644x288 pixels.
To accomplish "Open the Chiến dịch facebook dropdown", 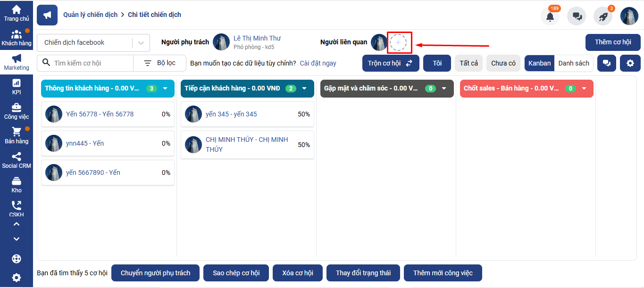I will click(93, 42).
